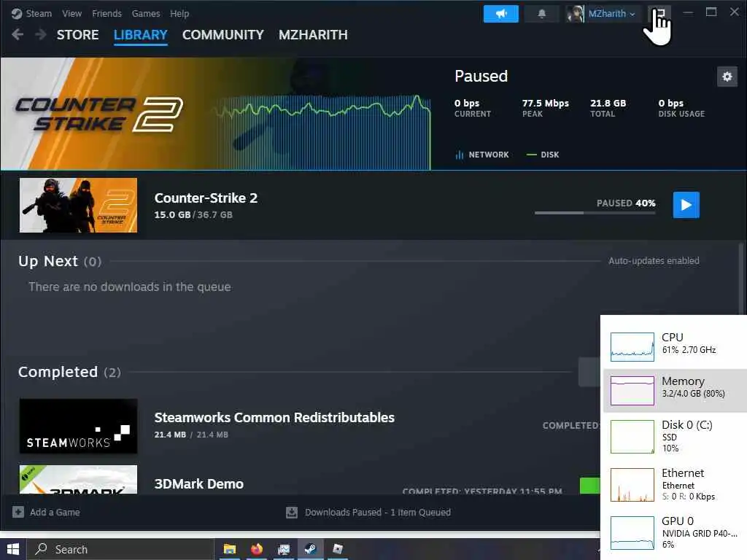Screen dimensions: 747x560
Task: Open Task Manager icon in taskbar
Action: pyautogui.click(x=284, y=549)
